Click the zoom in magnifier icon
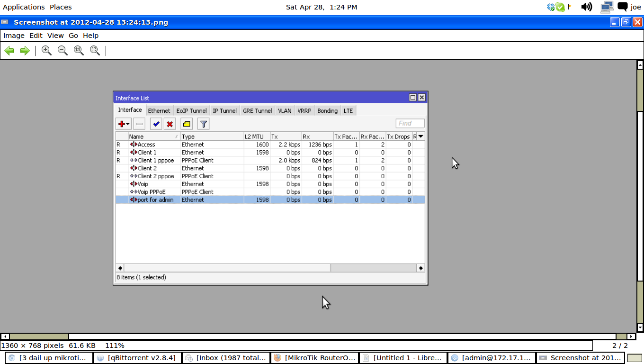 pos(46,51)
